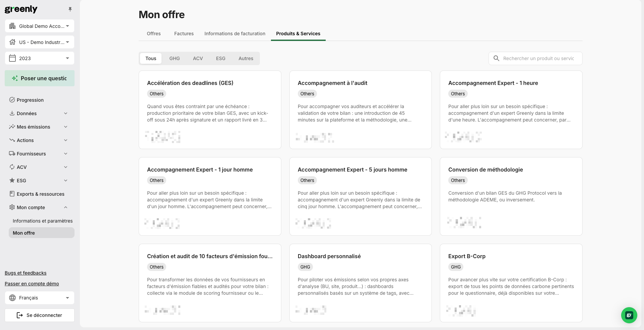Click the Mon compte gear icon
This screenshot has width=644, height=330.
(x=12, y=207)
